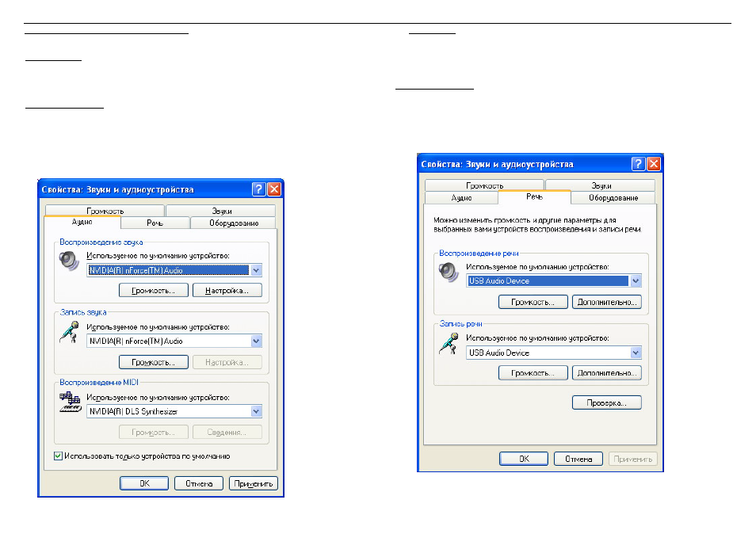This screenshot has height=534, width=756.
Task: Open recording device dropdown in Запись звука
Action: [256, 341]
